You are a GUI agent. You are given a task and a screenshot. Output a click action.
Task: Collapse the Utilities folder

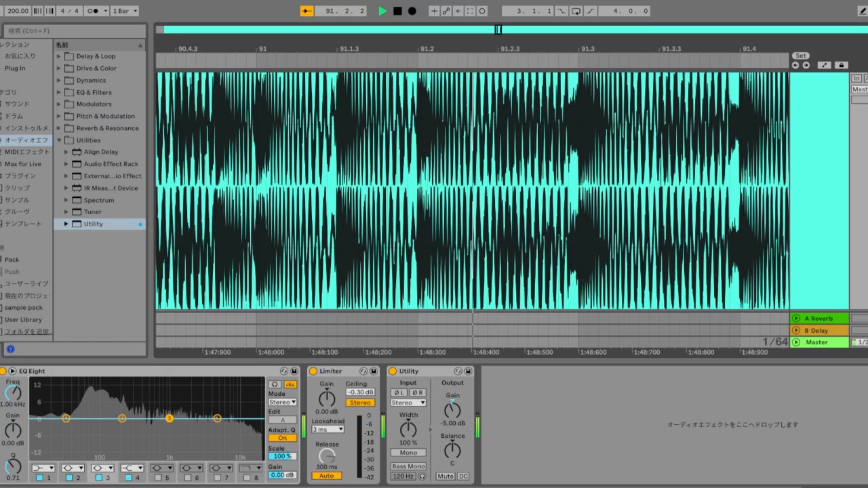click(x=58, y=140)
